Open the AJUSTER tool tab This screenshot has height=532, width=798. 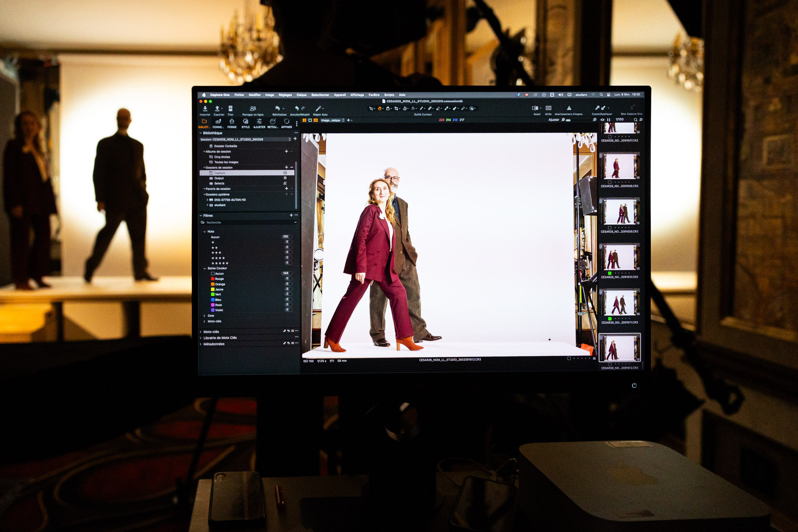coord(259,122)
